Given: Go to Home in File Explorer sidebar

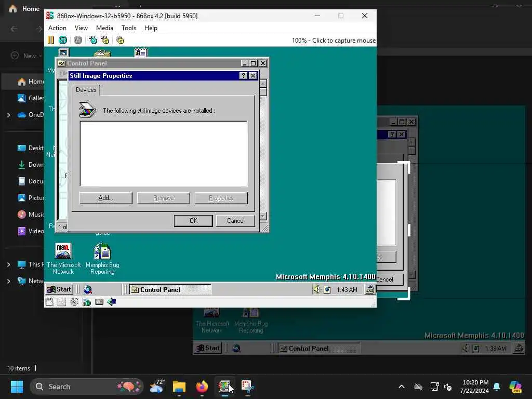Looking at the screenshot, I should [31, 82].
